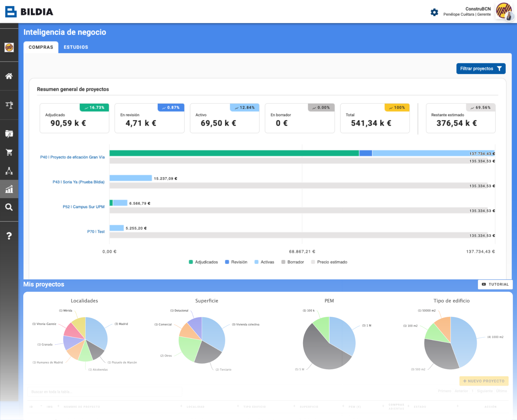The height and width of the screenshot is (420, 517).
Task: Focus the search table input field
Action: 105,392
